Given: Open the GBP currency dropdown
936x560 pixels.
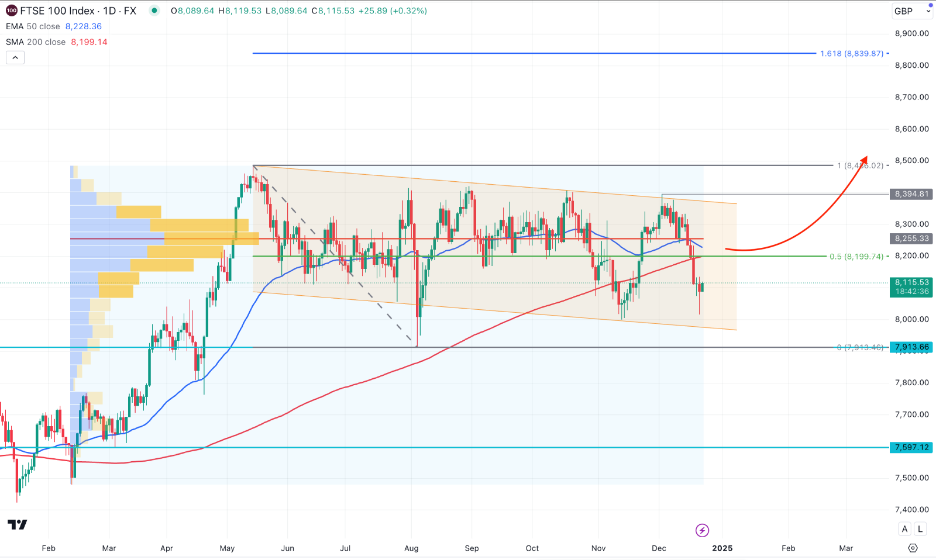Looking at the screenshot, I should point(912,11).
